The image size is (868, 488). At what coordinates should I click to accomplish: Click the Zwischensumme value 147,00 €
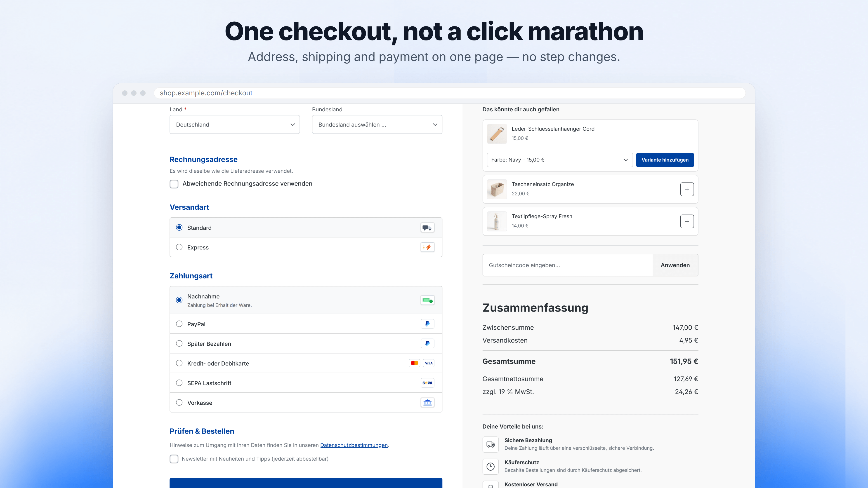pos(685,328)
